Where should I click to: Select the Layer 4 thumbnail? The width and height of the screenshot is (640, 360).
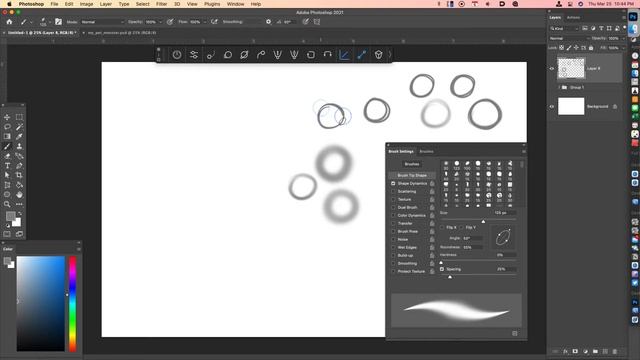(571, 68)
